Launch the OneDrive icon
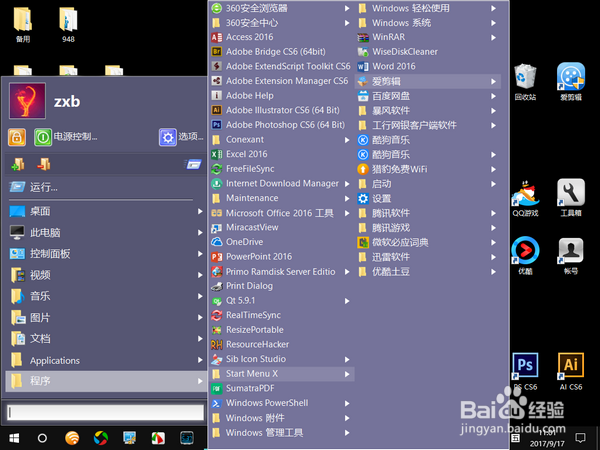Viewport: 600px width, 450px height. pyautogui.click(x=217, y=242)
